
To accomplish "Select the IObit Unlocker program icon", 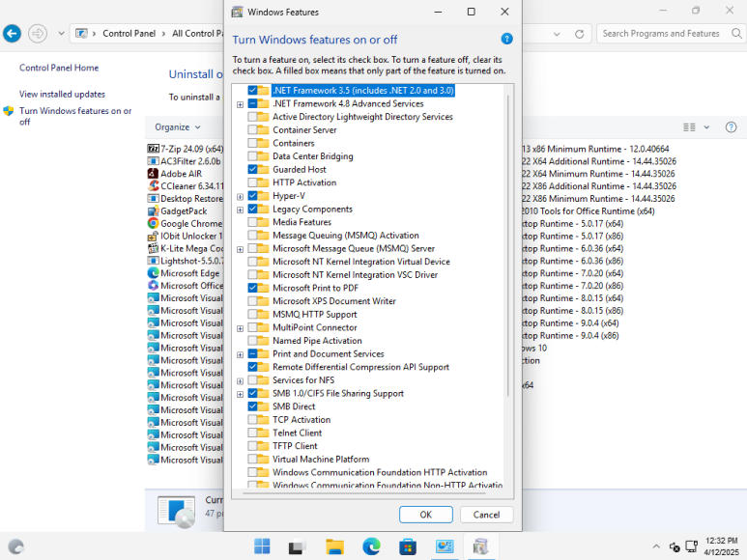I will click(x=153, y=236).
